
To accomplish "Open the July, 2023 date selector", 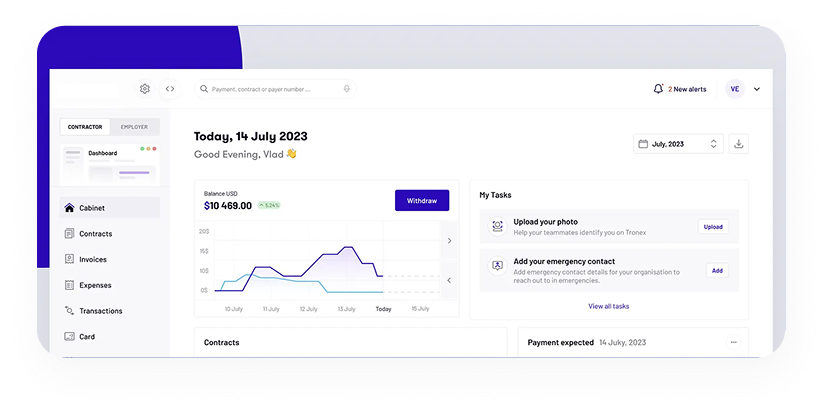I will pyautogui.click(x=678, y=144).
